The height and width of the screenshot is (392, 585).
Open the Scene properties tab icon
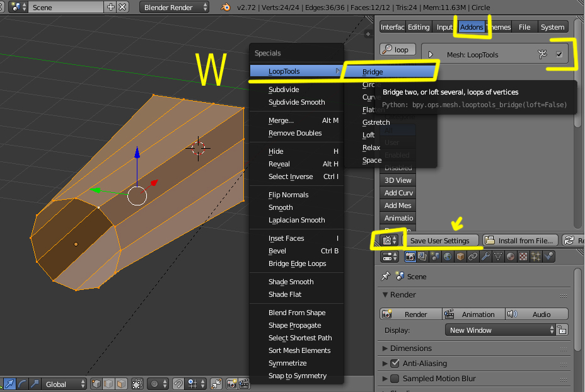(435, 257)
